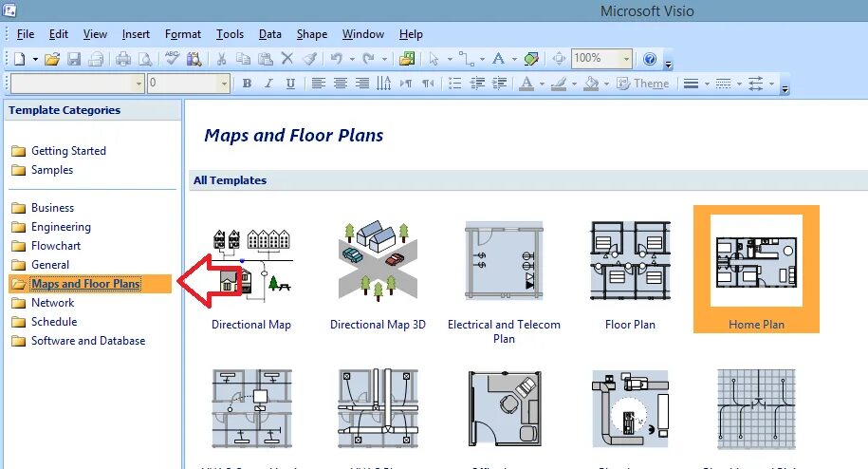The image size is (868, 469).
Task: Open the font name combo box
Action: point(78,84)
